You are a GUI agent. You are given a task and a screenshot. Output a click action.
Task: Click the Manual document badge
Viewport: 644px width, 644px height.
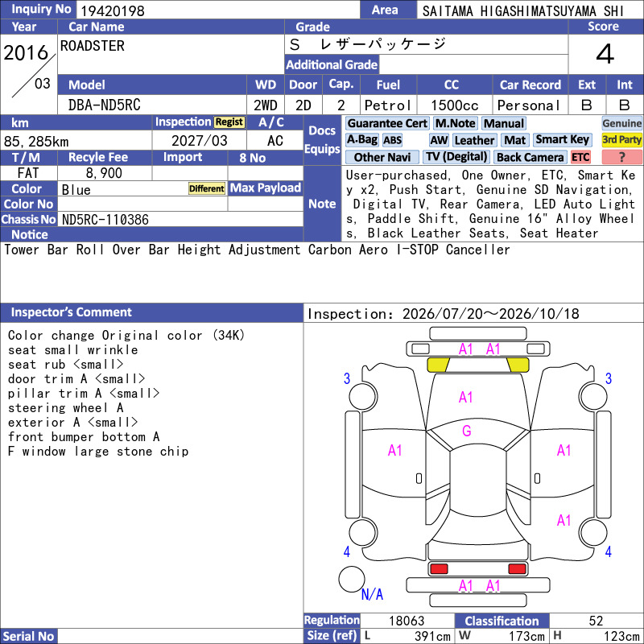504,123
